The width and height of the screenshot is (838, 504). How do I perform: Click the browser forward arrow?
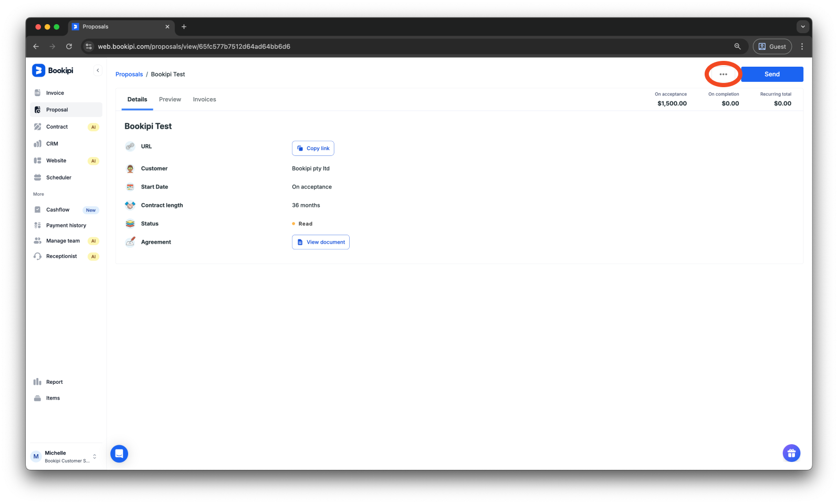point(52,46)
